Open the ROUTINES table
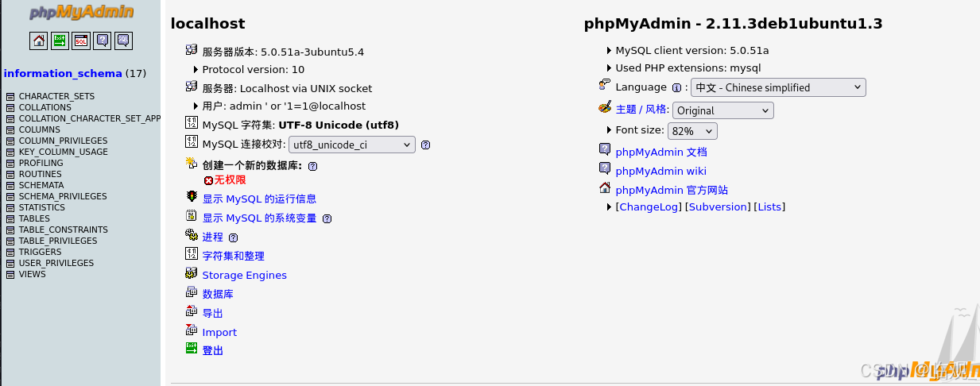The height and width of the screenshot is (386, 980). pyautogui.click(x=41, y=174)
